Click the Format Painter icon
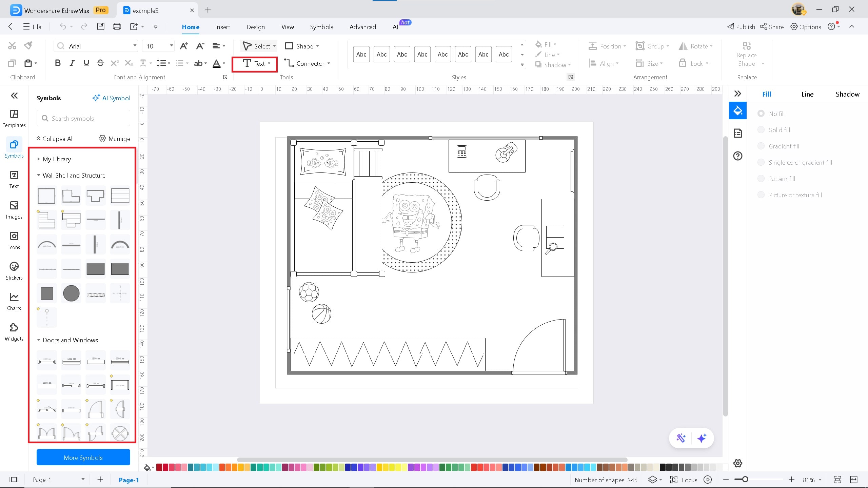Image resolution: width=868 pixels, height=488 pixels. tap(28, 45)
